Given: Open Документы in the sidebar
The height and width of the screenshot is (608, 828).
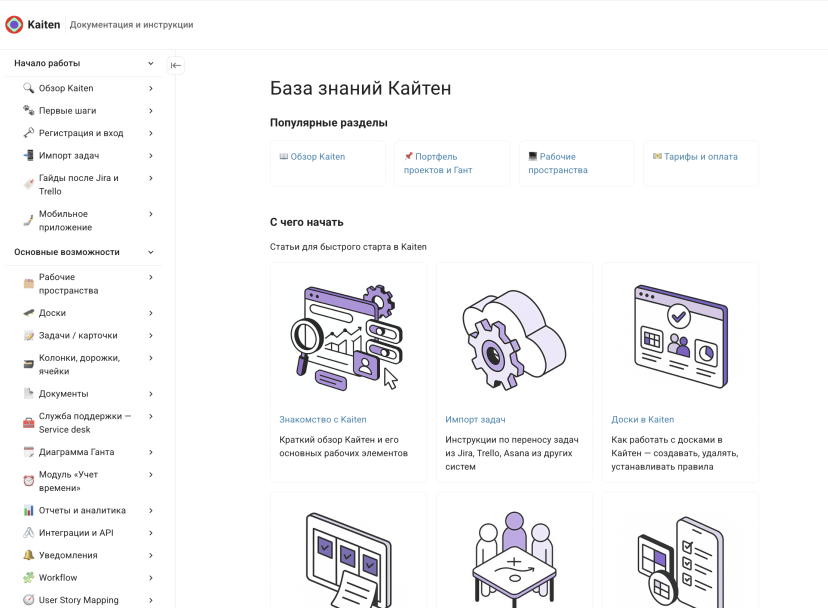Looking at the screenshot, I should click(63, 394).
